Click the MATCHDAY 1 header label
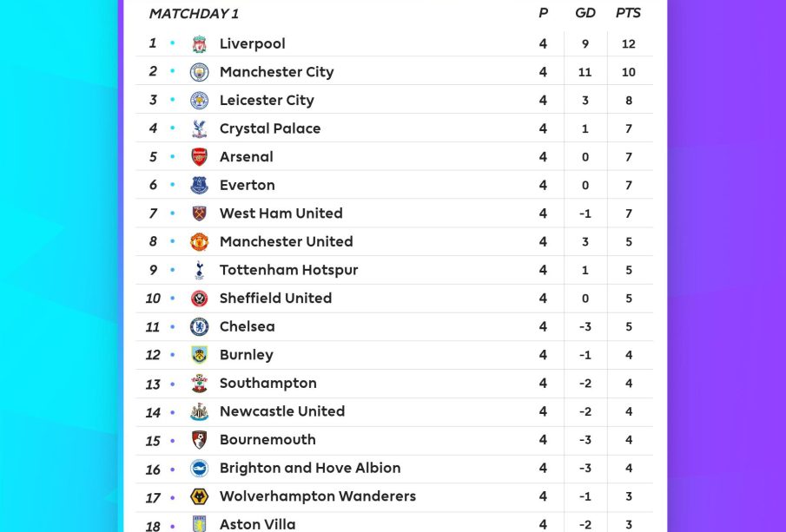 pyautogui.click(x=194, y=14)
